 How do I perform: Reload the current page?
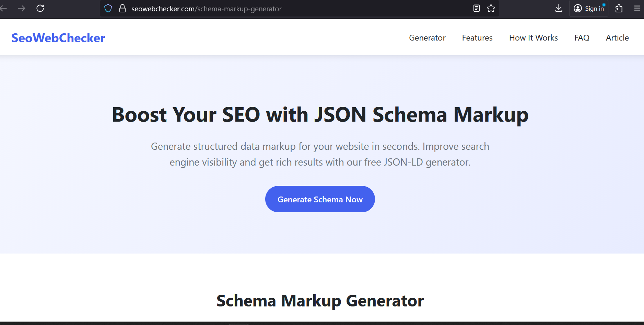[40, 8]
